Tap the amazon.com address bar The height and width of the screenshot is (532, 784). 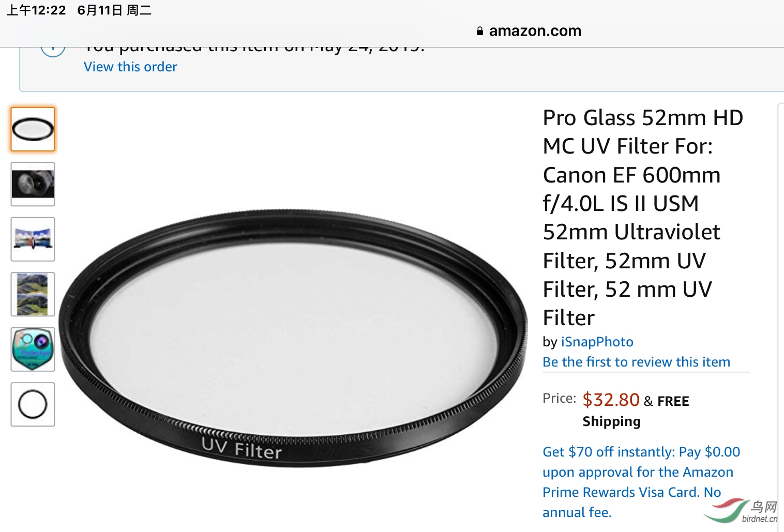[535, 31]
